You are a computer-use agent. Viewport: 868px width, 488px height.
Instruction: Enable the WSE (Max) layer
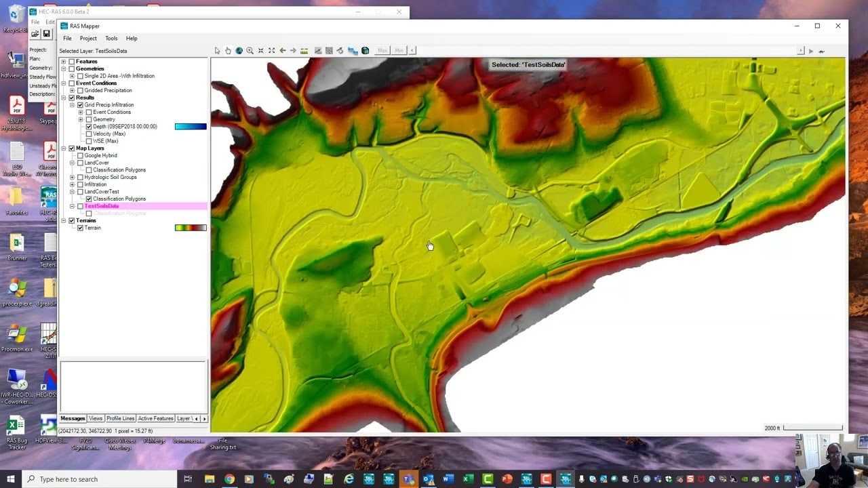pos(89,141)
